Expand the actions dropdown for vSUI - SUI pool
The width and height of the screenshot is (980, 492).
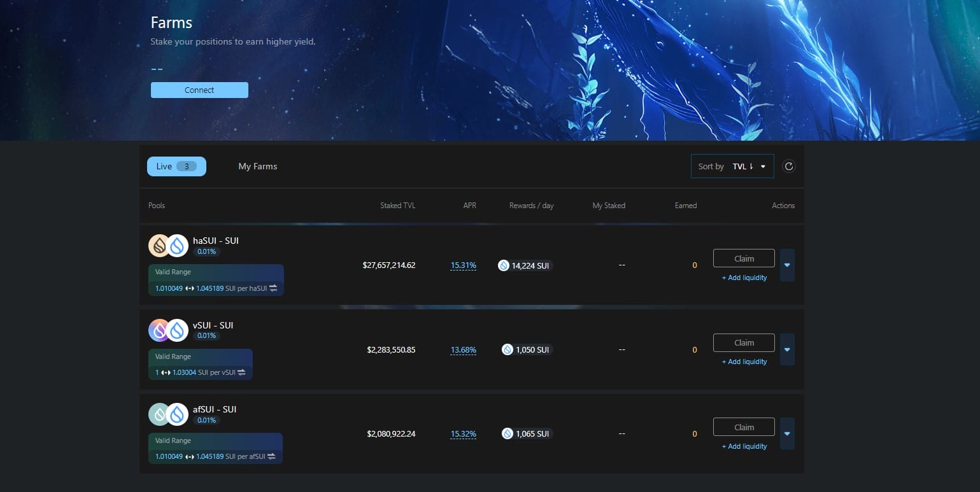coord(787,349)
